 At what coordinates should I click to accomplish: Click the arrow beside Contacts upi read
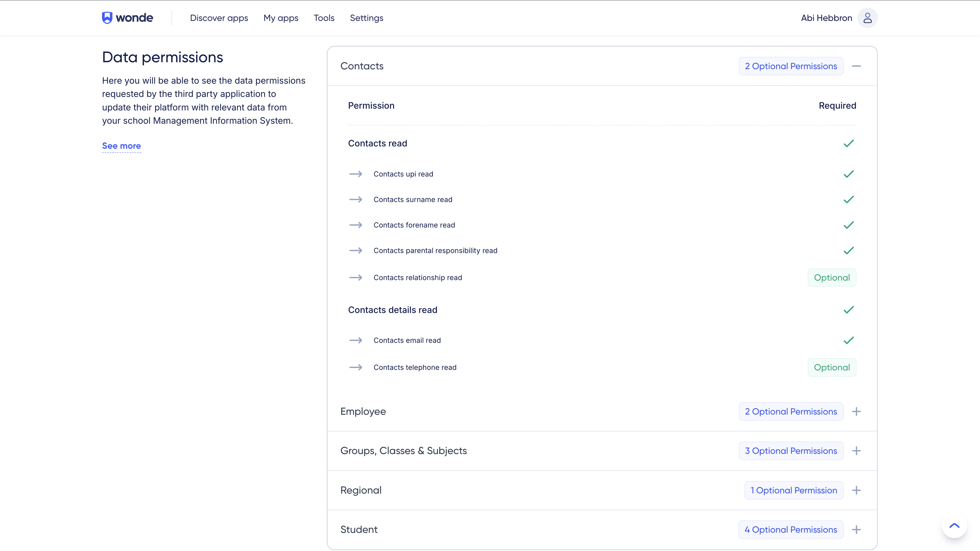point(356,174)
